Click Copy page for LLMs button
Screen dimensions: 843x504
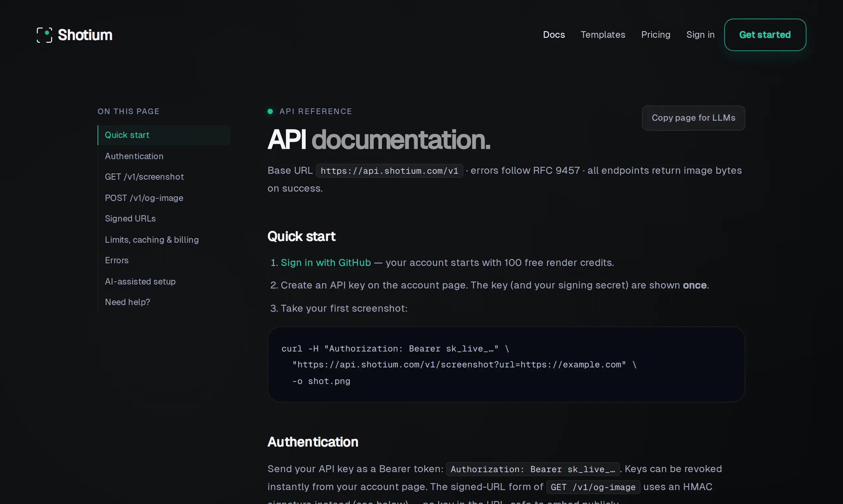pyautogui.click(x=693, y=118)
